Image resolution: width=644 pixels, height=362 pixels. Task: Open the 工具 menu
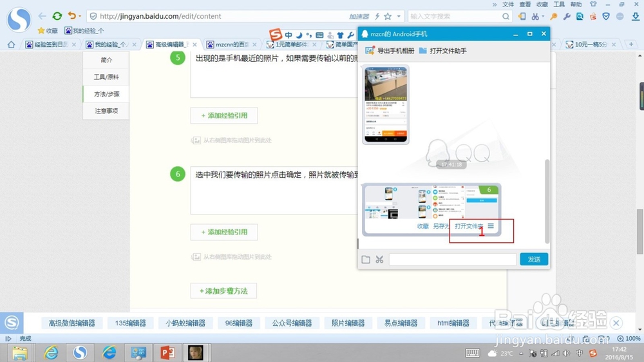[559, 4]
